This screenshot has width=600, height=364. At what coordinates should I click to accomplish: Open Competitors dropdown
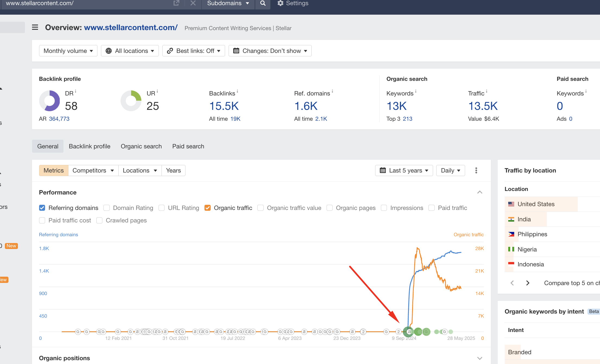[x=93, y=170]
